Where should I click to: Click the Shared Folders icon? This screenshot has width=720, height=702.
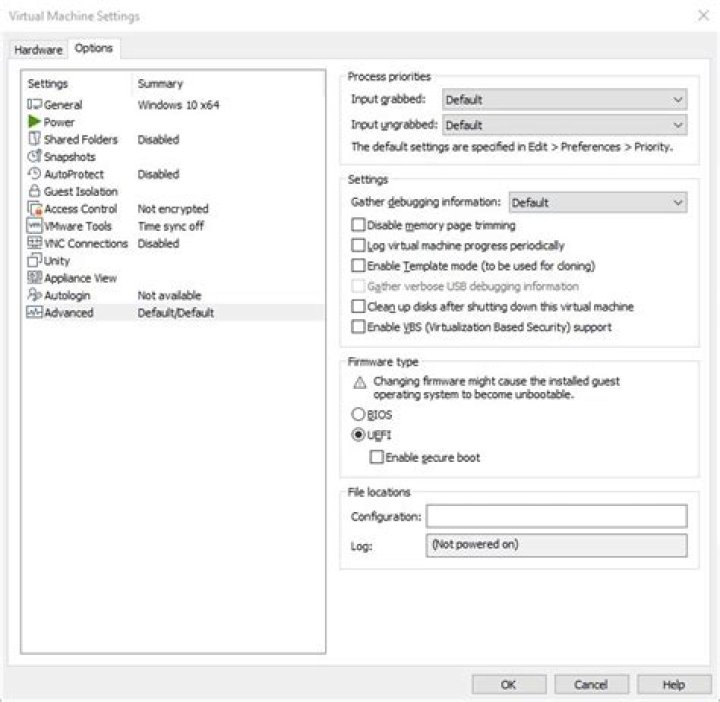coord(34,139)
